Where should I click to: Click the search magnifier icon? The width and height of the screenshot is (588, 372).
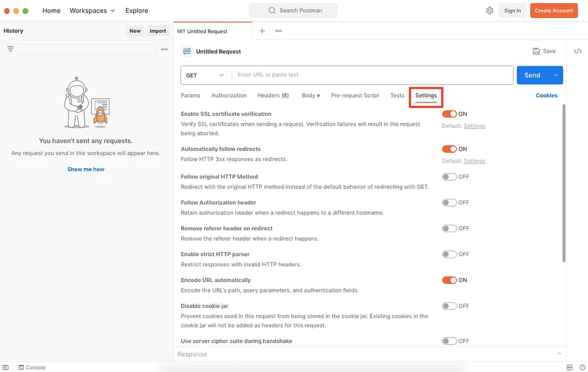(x=272, y=10)
